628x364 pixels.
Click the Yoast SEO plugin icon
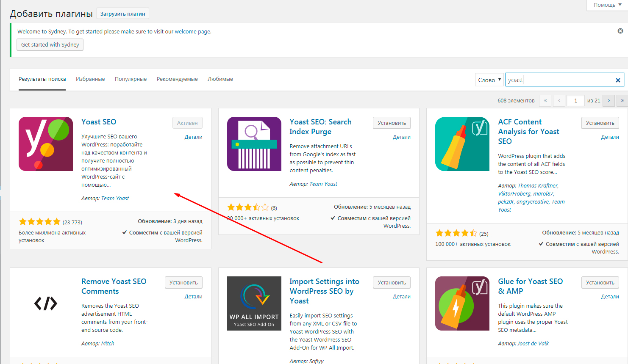coord(46,144)
